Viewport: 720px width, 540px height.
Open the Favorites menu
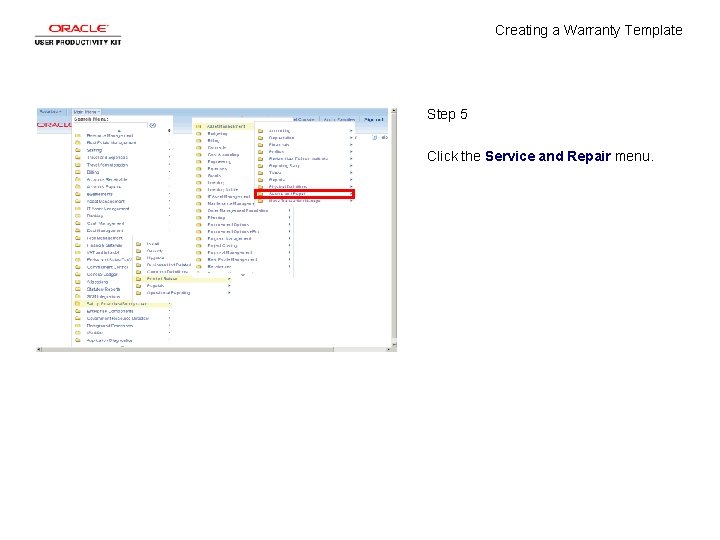[50, 112]
